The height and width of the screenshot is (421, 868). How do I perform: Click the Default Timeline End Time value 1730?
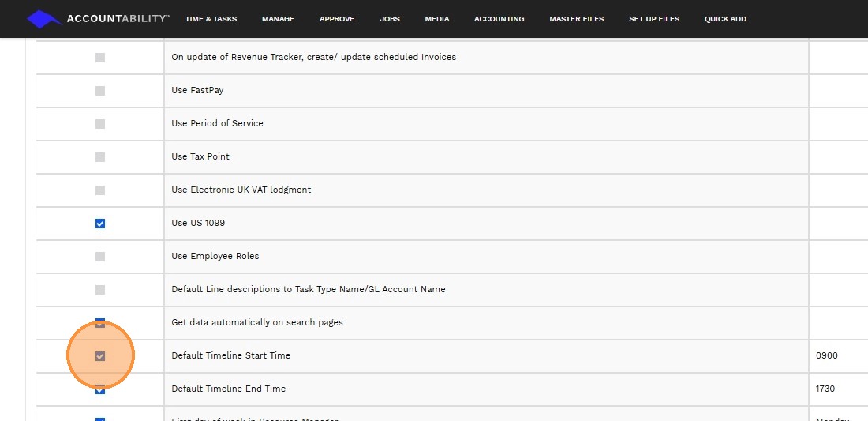825,389
